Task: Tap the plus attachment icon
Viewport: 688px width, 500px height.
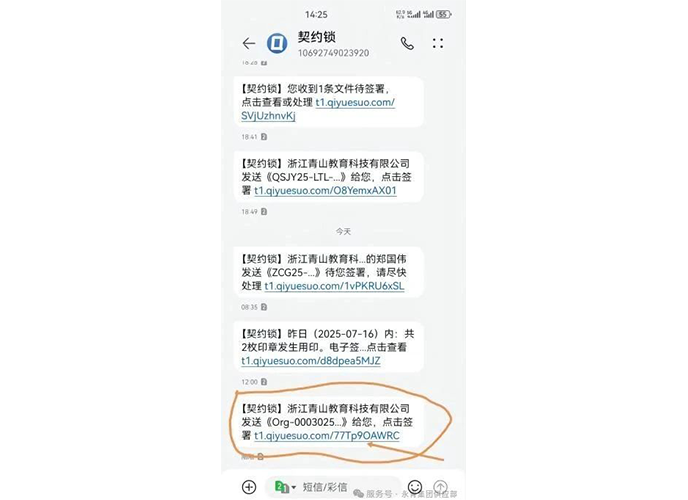Action: (249, 486)
